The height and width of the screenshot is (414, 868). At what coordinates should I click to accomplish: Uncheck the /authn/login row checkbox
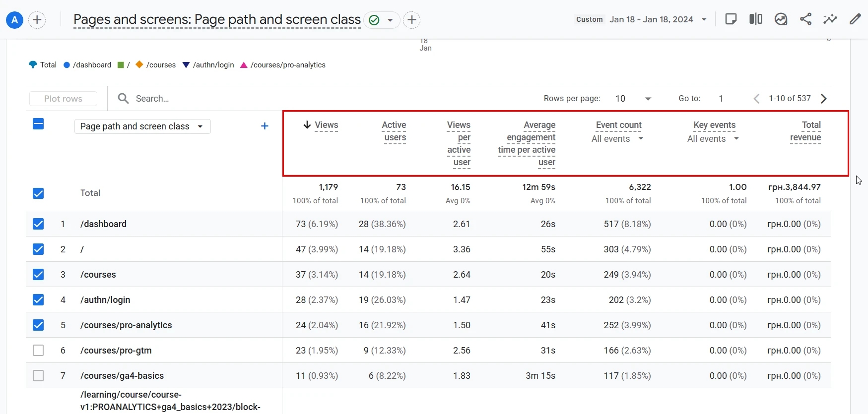click(x=38, y=300)
